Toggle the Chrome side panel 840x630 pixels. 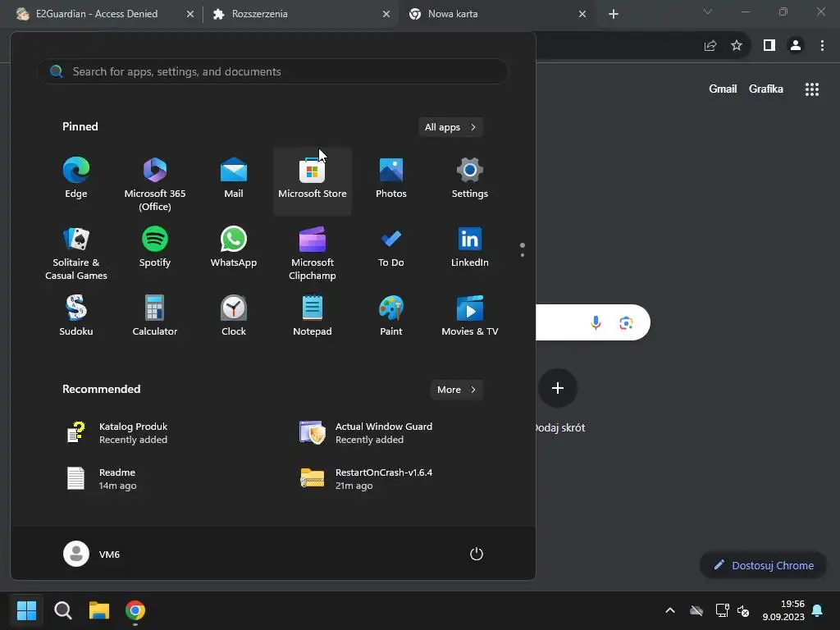pyautogui.click(x=769, y=46)
